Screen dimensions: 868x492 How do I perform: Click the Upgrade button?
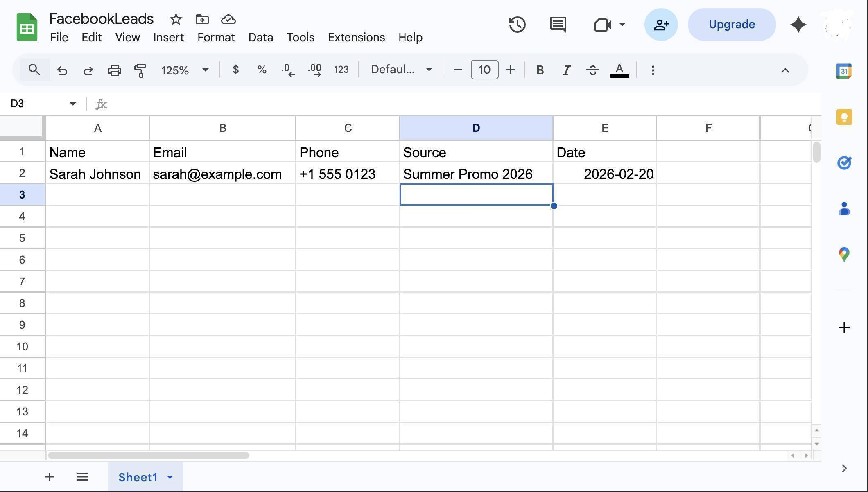(x=731, y=24)
